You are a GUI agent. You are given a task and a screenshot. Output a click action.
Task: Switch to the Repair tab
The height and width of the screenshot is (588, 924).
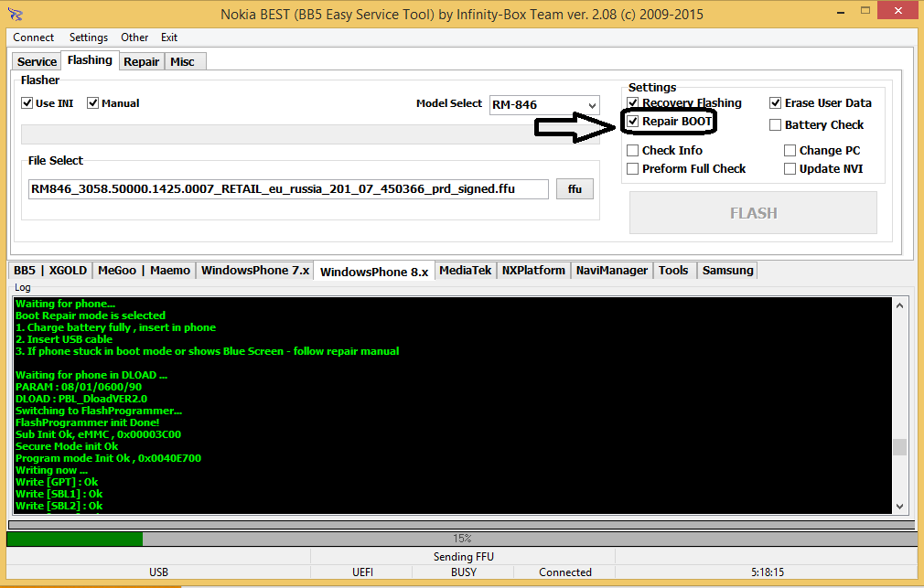click(142, 61)
